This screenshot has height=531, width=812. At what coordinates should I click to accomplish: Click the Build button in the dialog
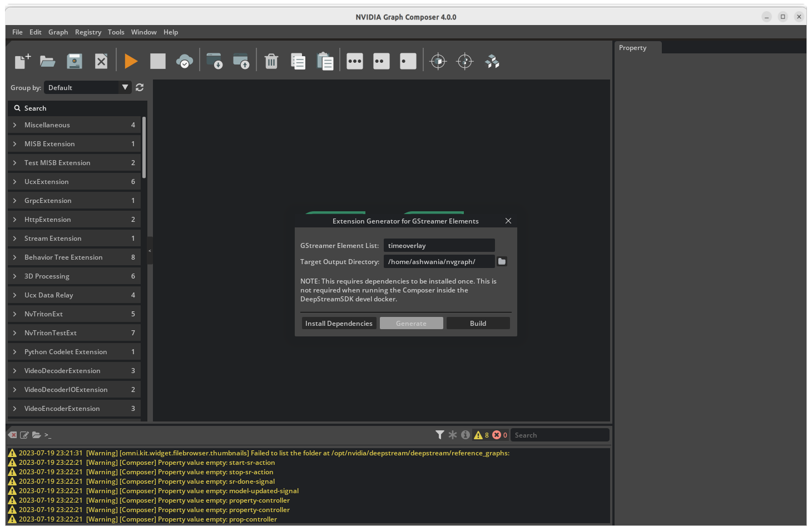478,323
